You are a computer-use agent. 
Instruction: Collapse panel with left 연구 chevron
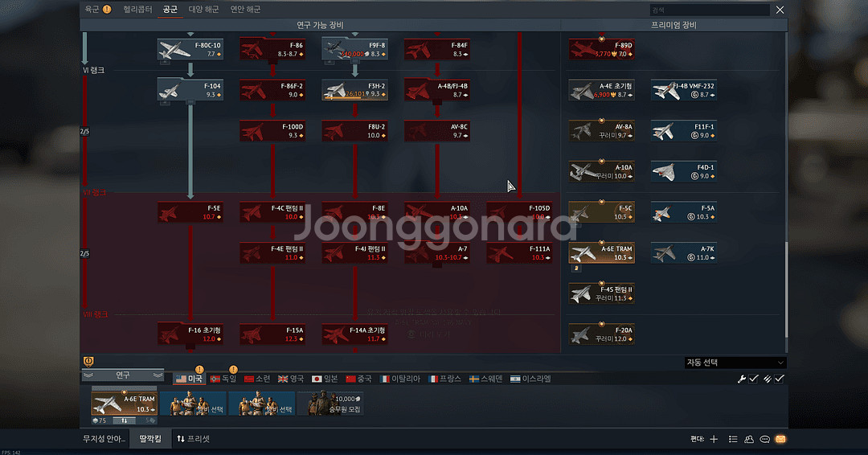pyautogui.click(x=88, y=375)
